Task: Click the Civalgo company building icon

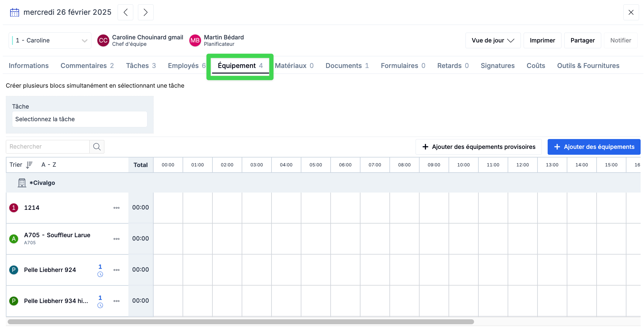Action: pyautogui.click(x=22, y=183)
